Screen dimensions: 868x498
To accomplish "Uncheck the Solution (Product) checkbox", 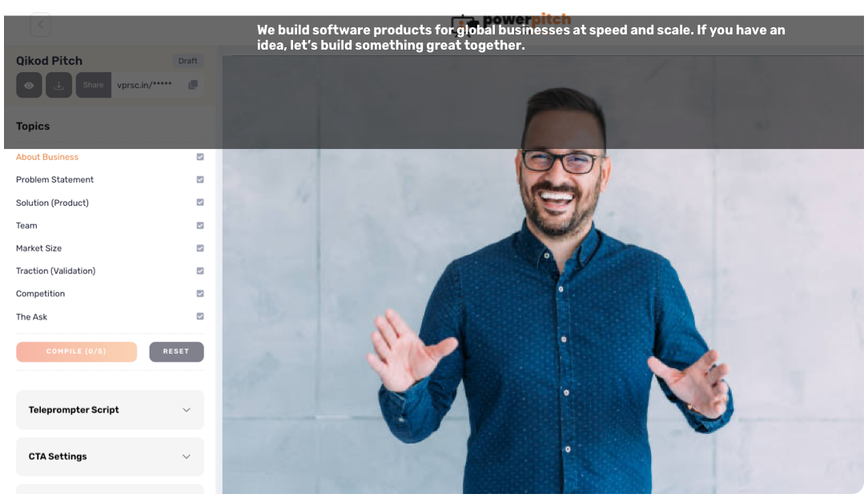I will (200, 203).
